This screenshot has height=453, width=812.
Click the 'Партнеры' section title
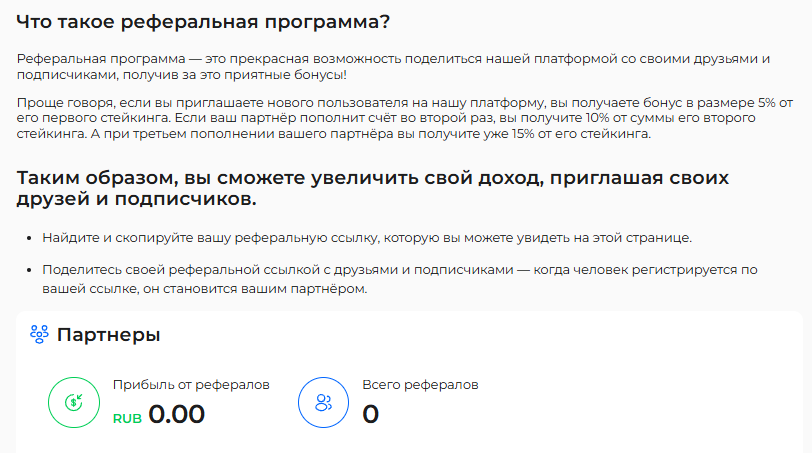(108, 335)
